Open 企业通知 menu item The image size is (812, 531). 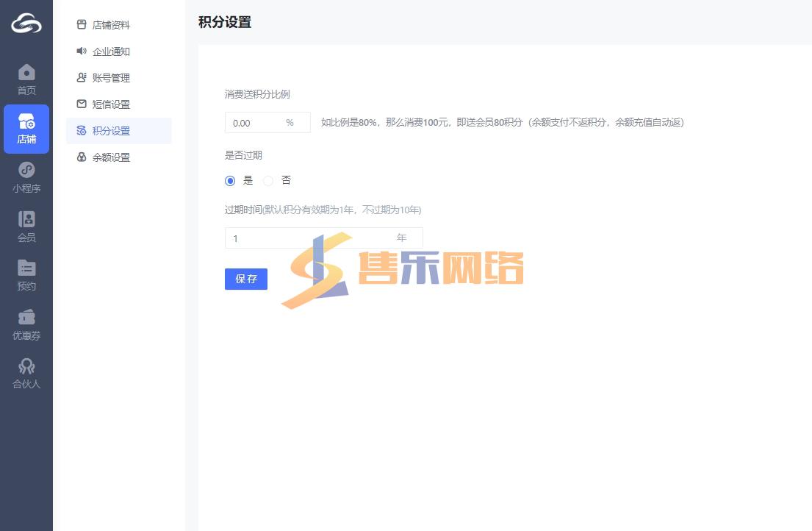(x=119, y=51)
